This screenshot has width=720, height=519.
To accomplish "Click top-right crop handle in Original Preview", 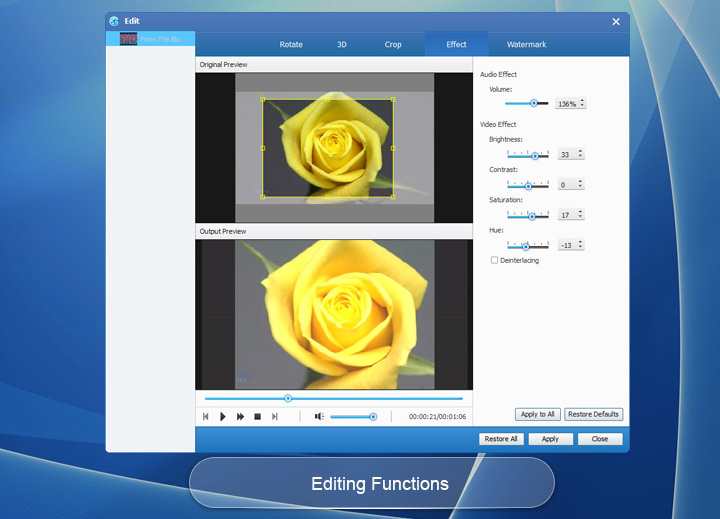I will tap(393, 99).
